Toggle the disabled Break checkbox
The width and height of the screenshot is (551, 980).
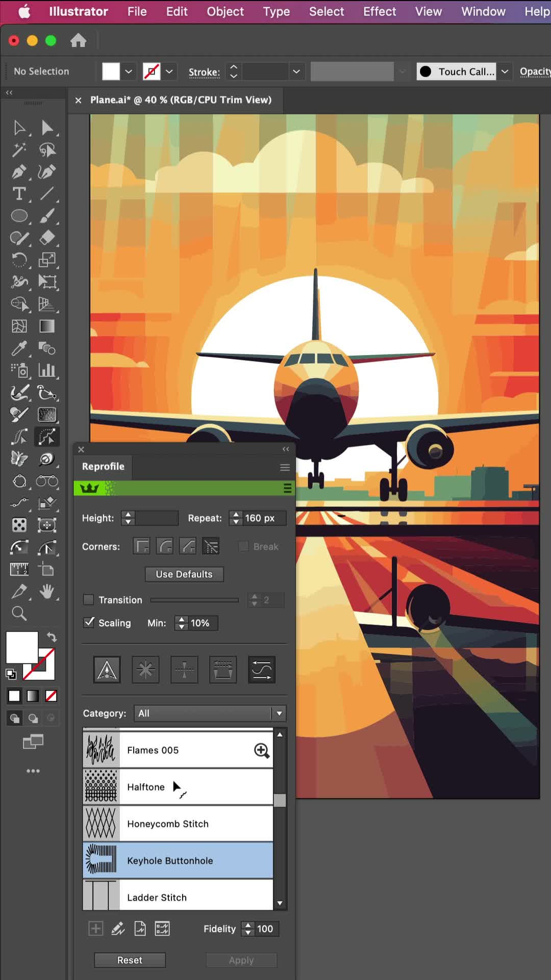244,547
